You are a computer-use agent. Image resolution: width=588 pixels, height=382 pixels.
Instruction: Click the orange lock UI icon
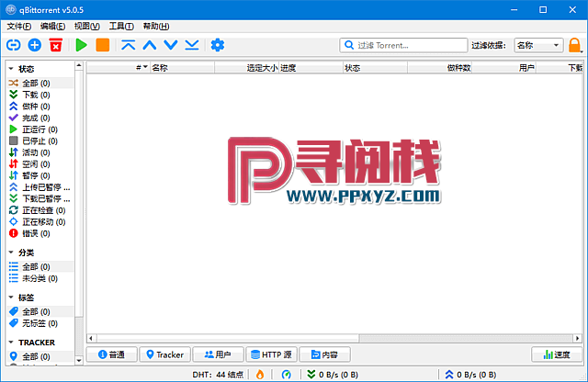click(574, 45)
